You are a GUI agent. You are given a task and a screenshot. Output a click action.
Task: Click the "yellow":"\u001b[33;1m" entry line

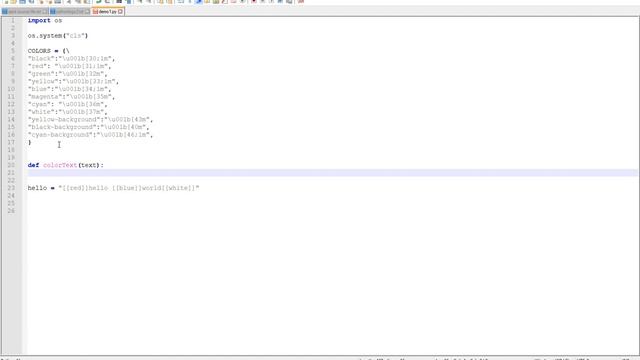pyautogui.click(x=73, y=82)
